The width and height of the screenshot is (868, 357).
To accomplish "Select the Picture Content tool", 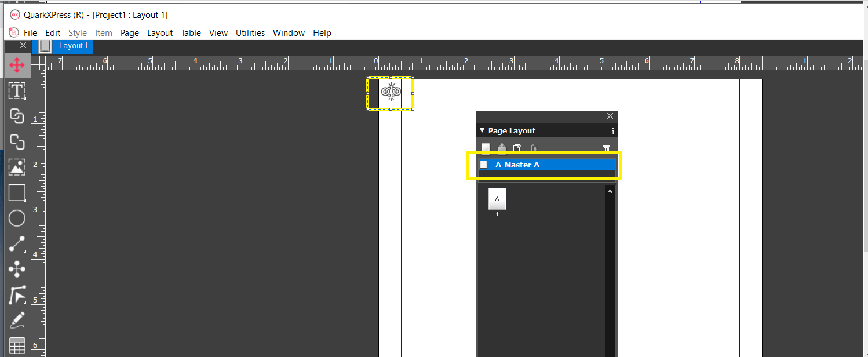I will (x=17, y=167).
